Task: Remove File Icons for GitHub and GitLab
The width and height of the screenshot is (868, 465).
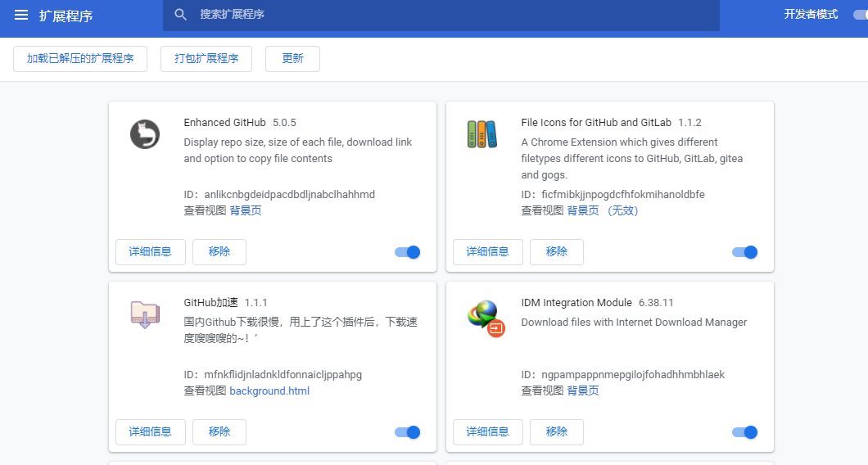Action: (556, 252)
